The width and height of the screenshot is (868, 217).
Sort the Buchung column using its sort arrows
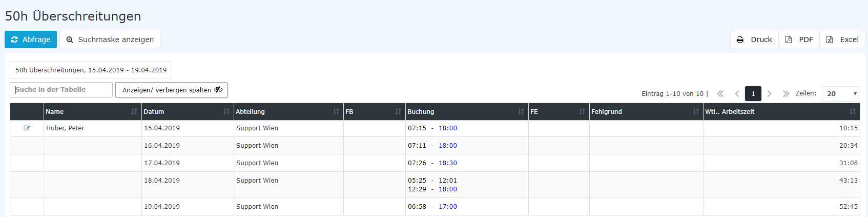pos(521,111)
